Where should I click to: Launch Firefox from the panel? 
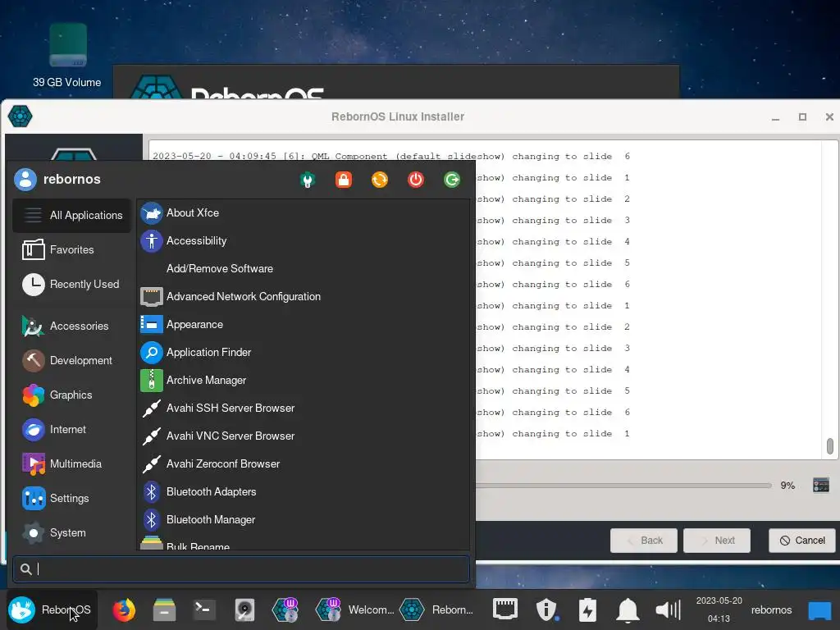[124, 609]
